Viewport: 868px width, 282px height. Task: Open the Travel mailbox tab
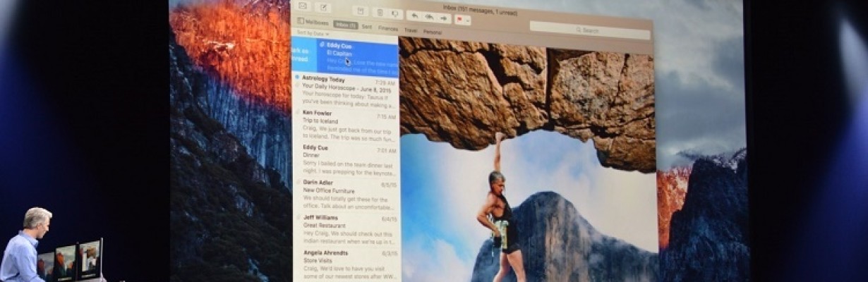click(411, 30)
